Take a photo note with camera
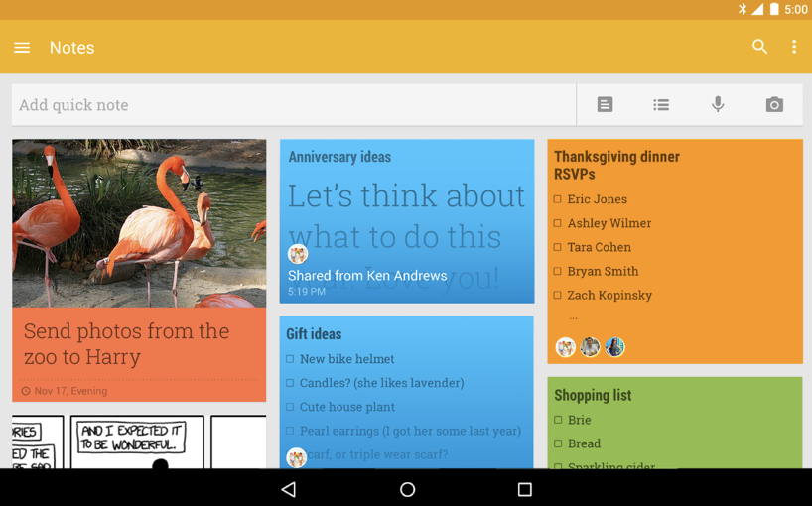The image size is (812, 506). 774,105
